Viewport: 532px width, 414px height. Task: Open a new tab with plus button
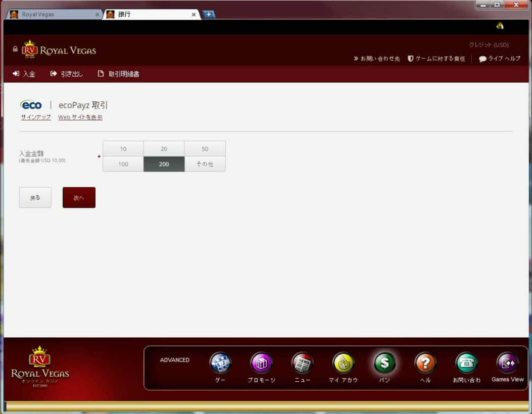[x=208, y=14]
